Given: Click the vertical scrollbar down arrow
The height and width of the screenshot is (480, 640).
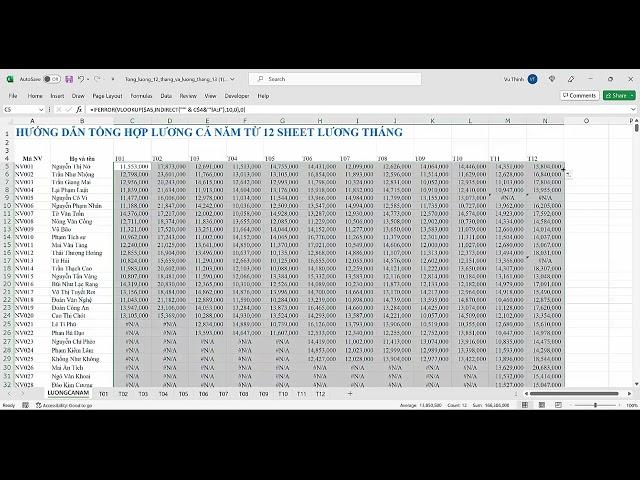Looking at the screenshot, I should point(636,384).
